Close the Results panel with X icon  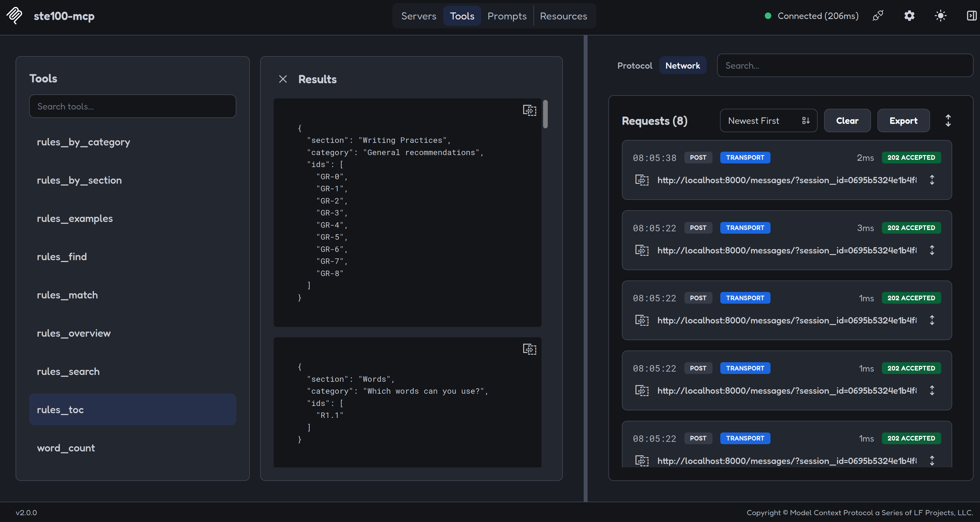coord(283,79)
